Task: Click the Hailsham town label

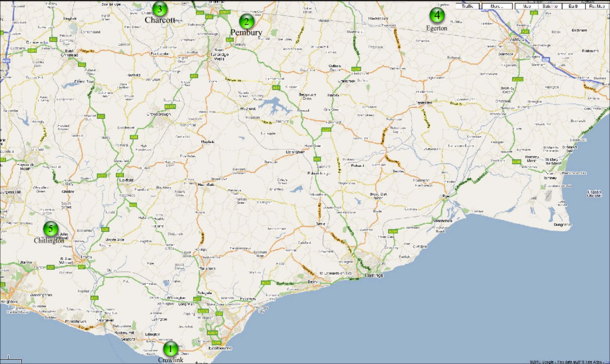Action: click(x=207, y=268)
